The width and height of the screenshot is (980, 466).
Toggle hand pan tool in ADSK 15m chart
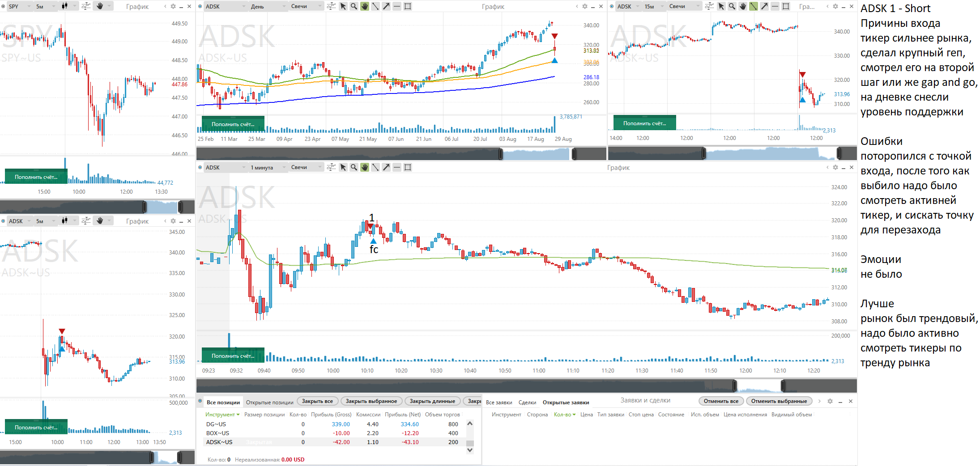[x=743, y=6]
